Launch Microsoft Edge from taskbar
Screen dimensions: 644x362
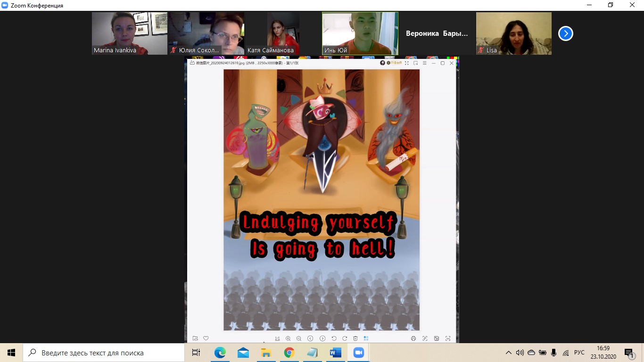[x=220, y=353]
